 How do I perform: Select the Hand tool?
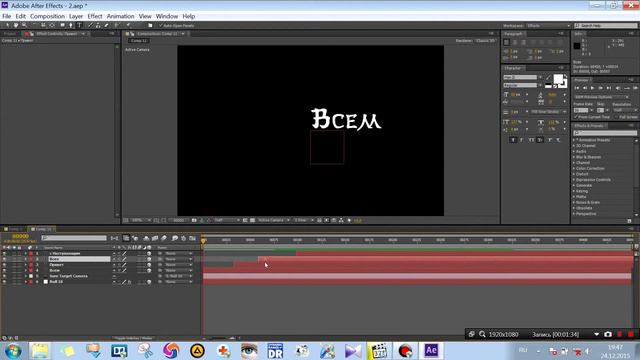(x=16, y=25)
